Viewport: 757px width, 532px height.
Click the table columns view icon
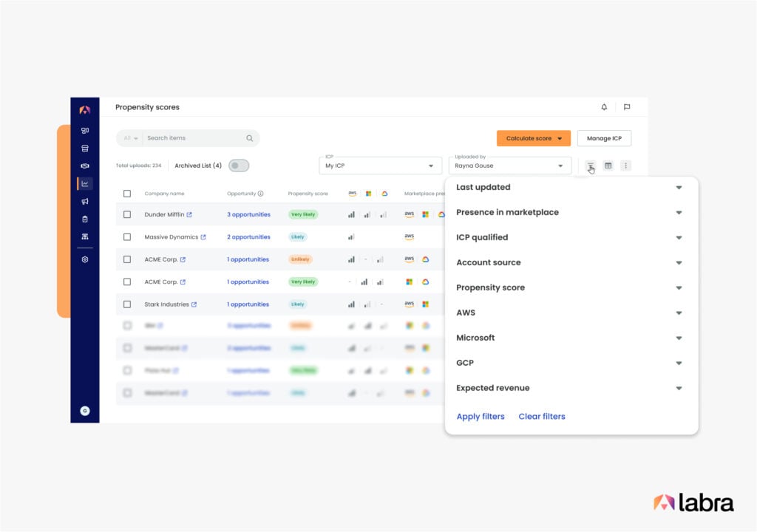[608, 166]
